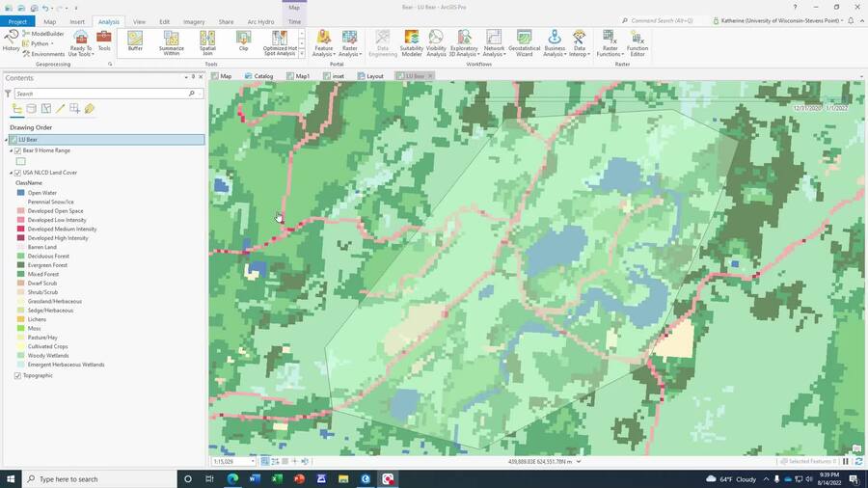
Task: Open the geoprocessing History pane
Action: (11, 42)
